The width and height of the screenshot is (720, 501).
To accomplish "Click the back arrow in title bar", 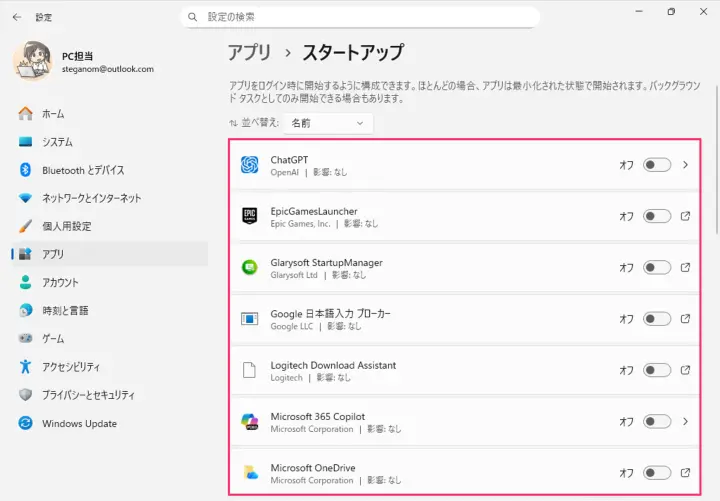I will coord(17,17).
